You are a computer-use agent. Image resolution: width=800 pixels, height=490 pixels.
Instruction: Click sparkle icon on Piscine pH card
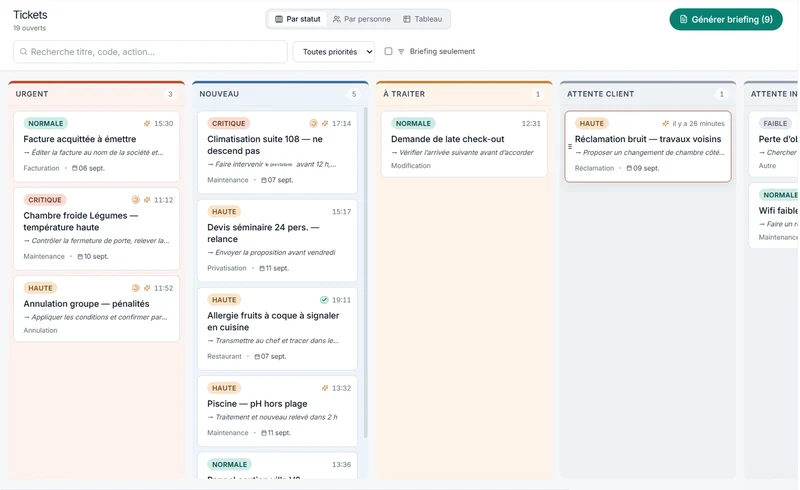pyautogui.click(x=325, y=388)
